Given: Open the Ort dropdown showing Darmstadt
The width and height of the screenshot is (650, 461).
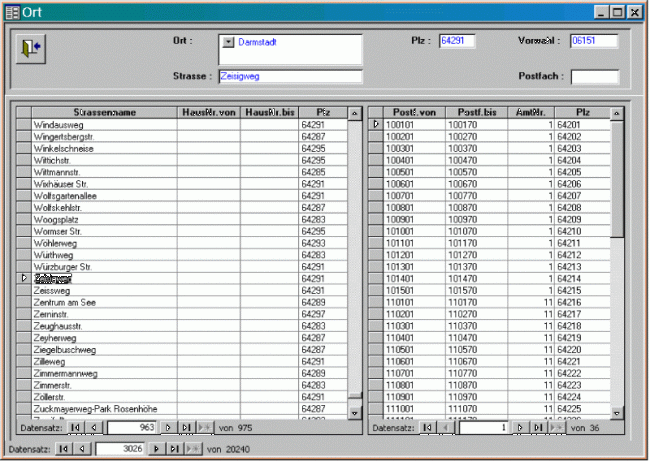Looking at the screenshot, I should coord(228,43).
